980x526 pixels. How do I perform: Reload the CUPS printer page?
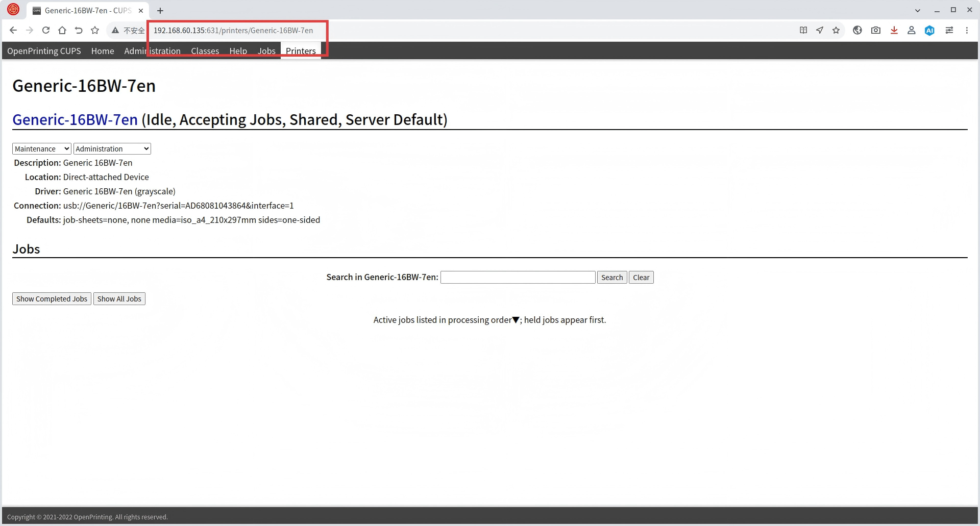(46, 30)
